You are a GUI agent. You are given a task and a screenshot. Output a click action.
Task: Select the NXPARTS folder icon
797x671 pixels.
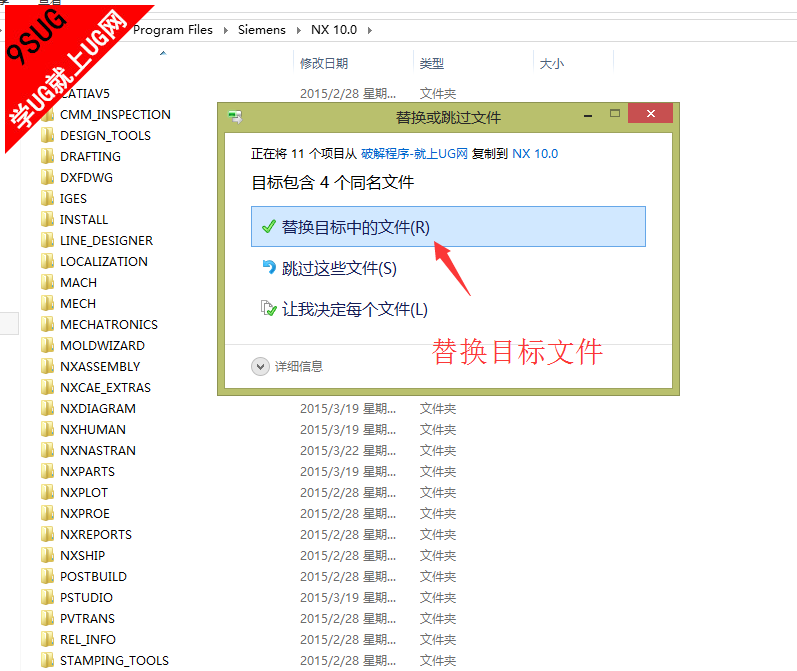48,471
